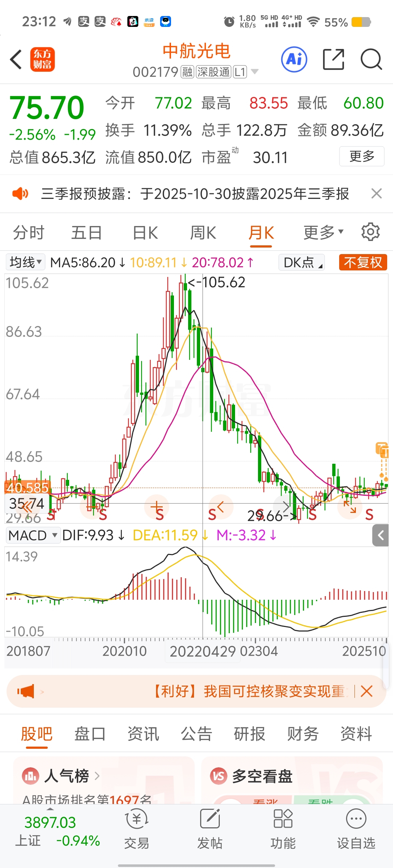The width and height of the screenshot is (393, 868).
Task: Tap the 发帖 compose icon
Action: pos(210,819)
